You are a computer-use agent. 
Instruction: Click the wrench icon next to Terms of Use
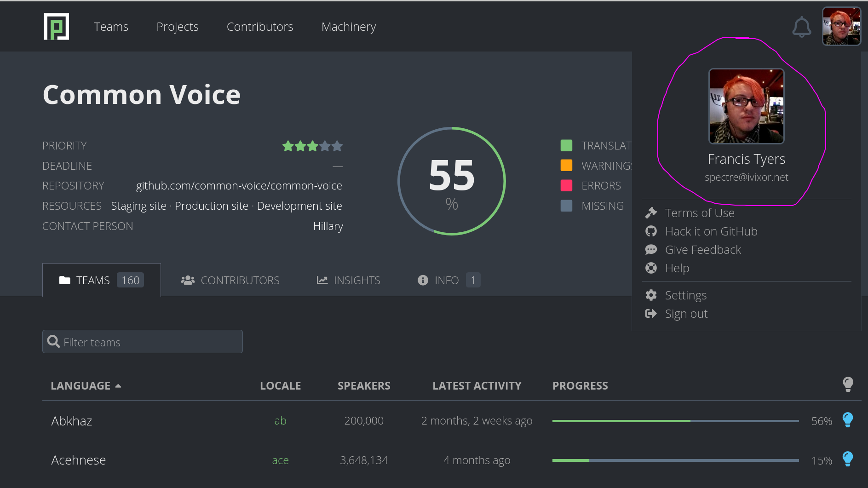(x=651, y=212)
